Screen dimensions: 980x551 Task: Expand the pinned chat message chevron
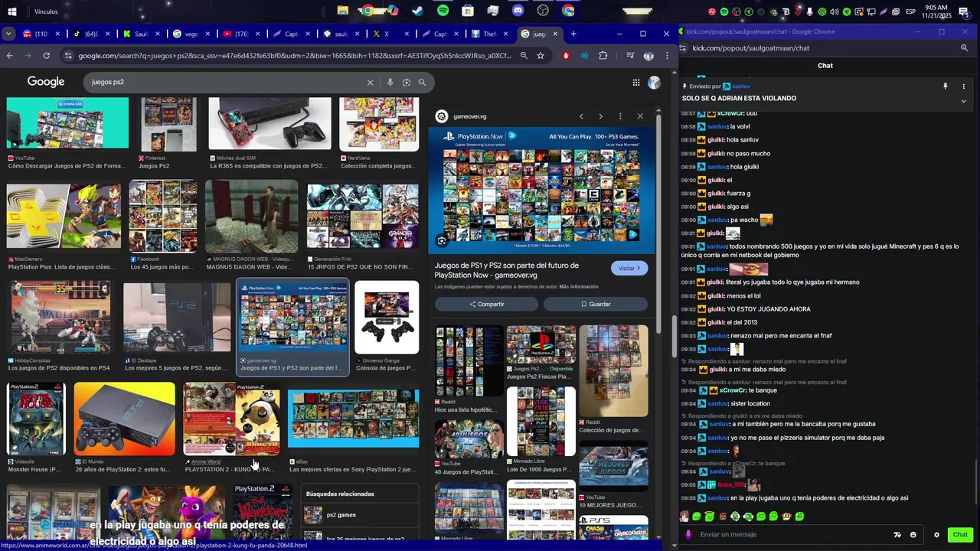pos(963,101)
